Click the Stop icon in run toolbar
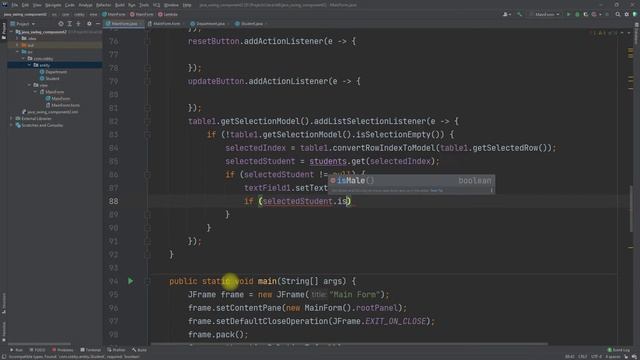The image size is (640, 360). (607, 14)
